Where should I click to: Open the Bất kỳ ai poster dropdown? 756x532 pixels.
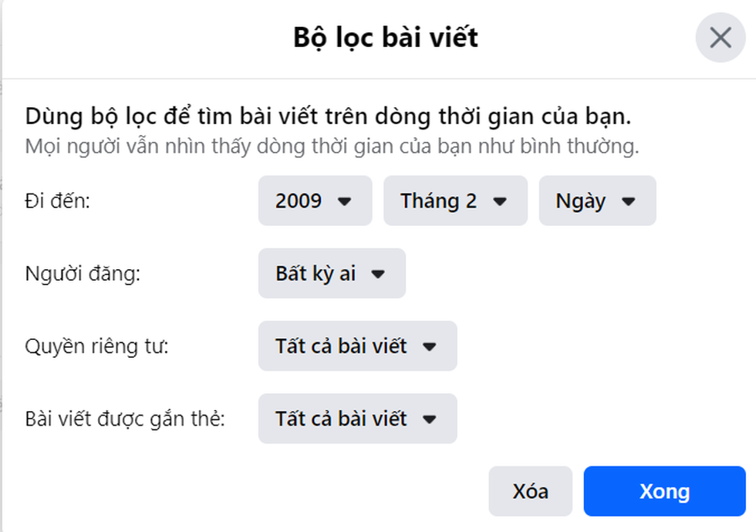331,273
